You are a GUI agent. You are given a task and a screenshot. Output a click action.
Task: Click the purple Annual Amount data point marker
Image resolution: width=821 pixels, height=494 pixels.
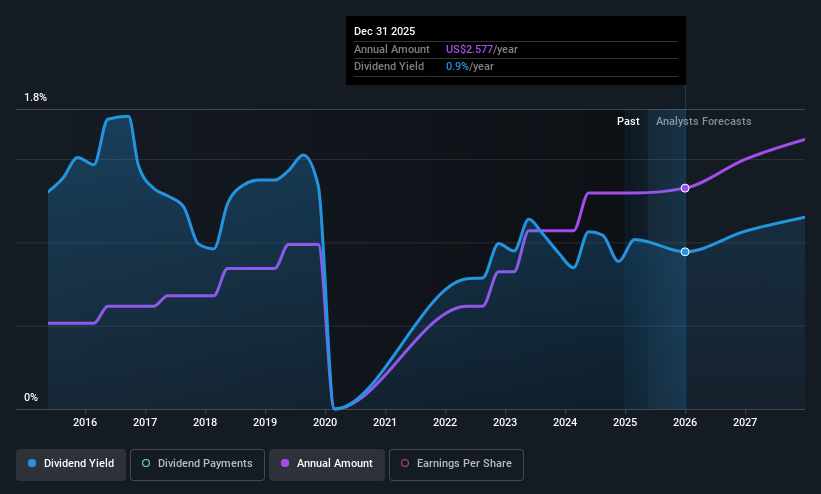coord(685,188)
